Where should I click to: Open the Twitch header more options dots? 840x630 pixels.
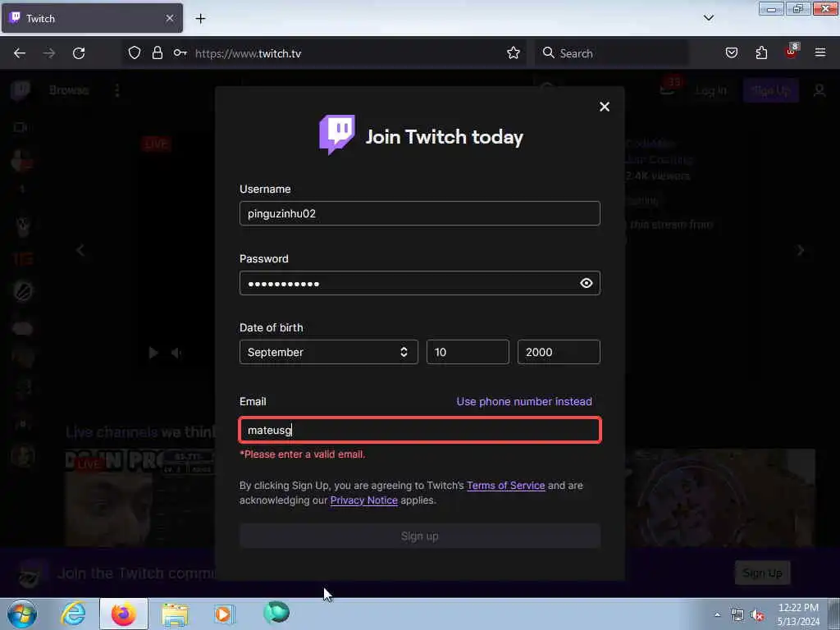116,90
